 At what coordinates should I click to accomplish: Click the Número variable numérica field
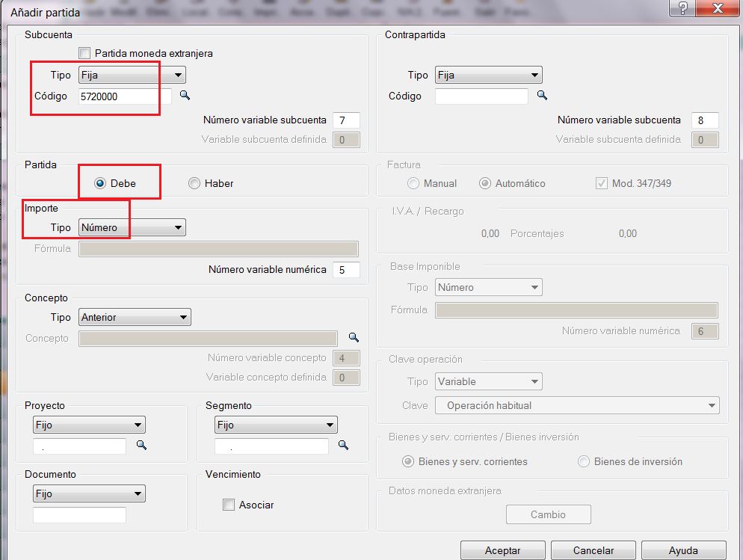pyautogui.click(x=346, y=269)
